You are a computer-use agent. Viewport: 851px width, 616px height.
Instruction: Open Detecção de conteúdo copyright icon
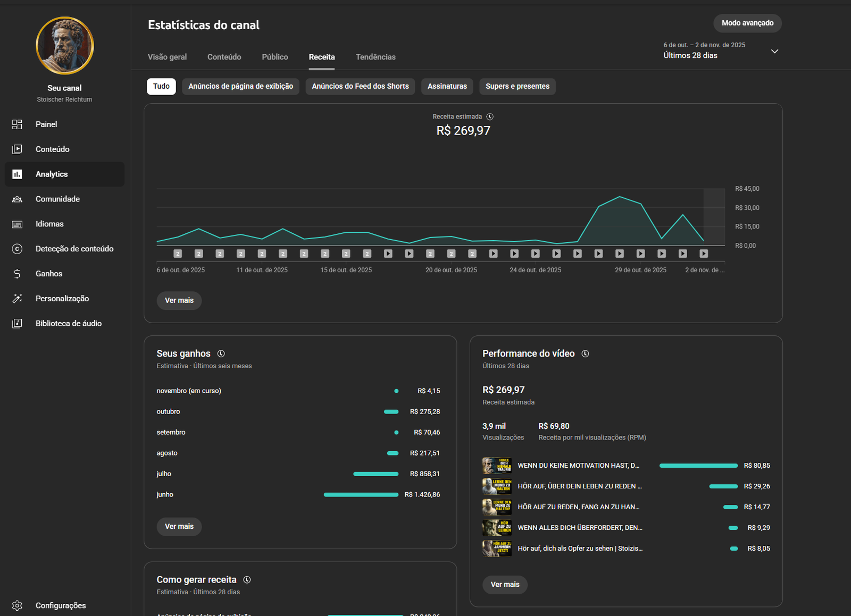pos(17,249)
